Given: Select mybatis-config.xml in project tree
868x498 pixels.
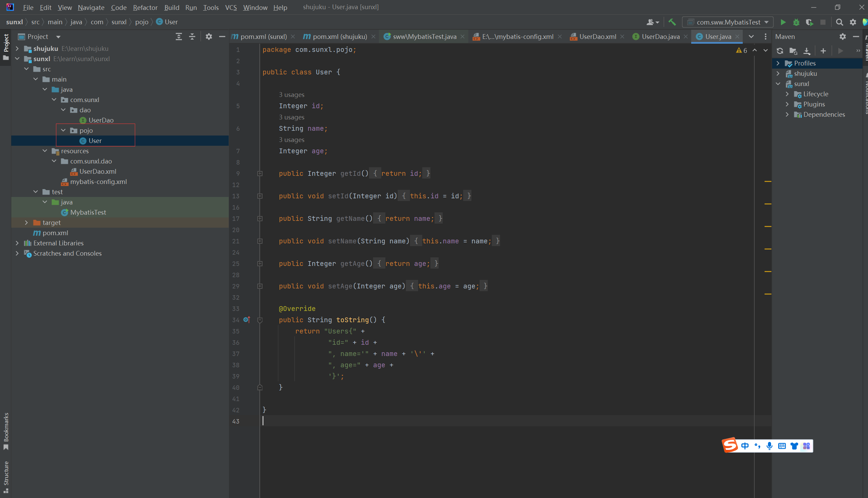Looking at the screenshot, I should coord(98,182).
